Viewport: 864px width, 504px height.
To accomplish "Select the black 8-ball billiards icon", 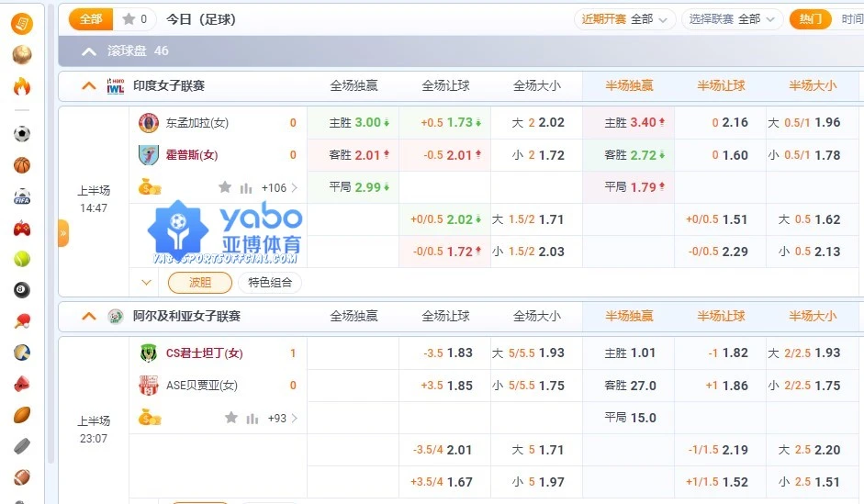I will 22,290.
